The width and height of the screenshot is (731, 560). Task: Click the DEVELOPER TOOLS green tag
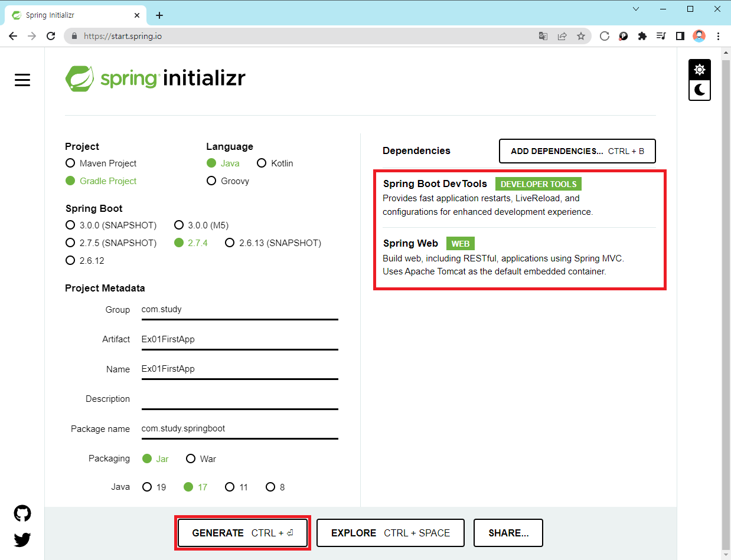(x=539, y=184)
